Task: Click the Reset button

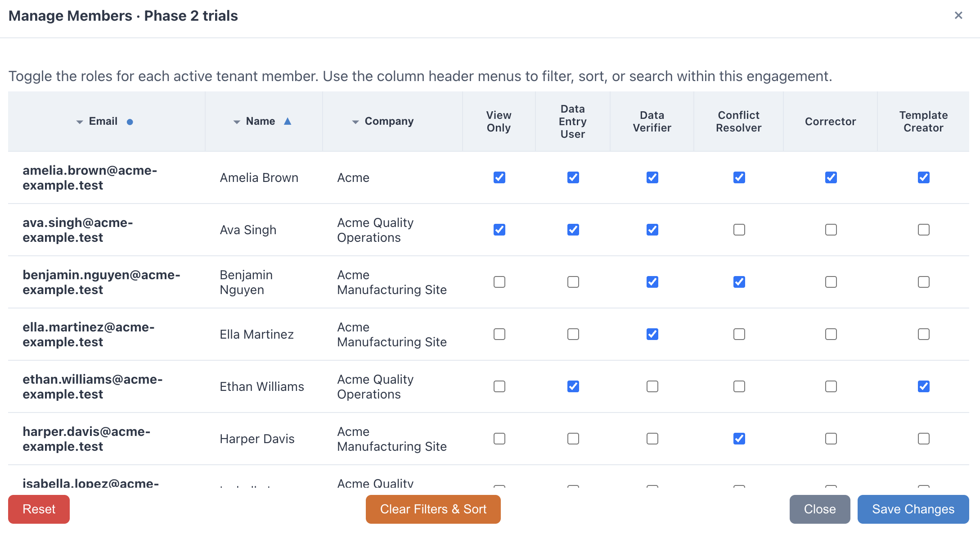Action: coord(39,509)
